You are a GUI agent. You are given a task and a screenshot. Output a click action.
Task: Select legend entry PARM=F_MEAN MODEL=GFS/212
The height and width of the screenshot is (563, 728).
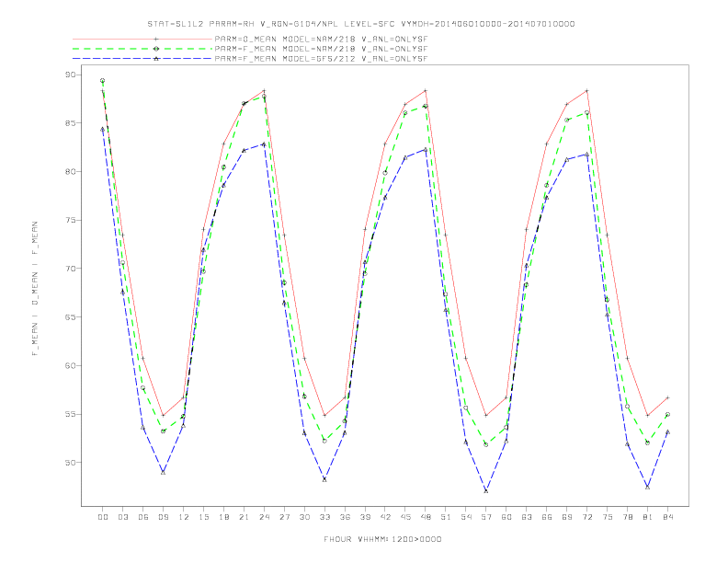pos(321,59)
